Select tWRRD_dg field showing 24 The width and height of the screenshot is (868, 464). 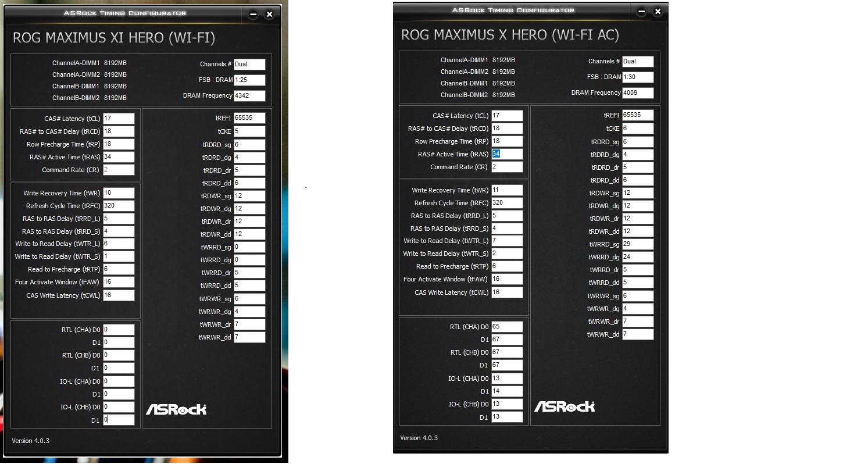click(638, 257)
